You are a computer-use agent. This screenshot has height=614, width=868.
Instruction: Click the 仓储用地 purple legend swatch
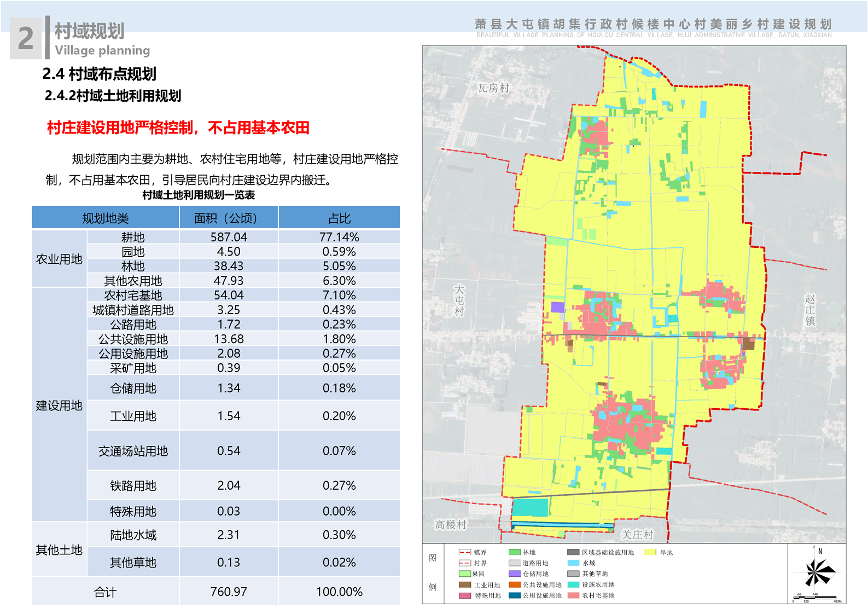(x=514, y=574)
